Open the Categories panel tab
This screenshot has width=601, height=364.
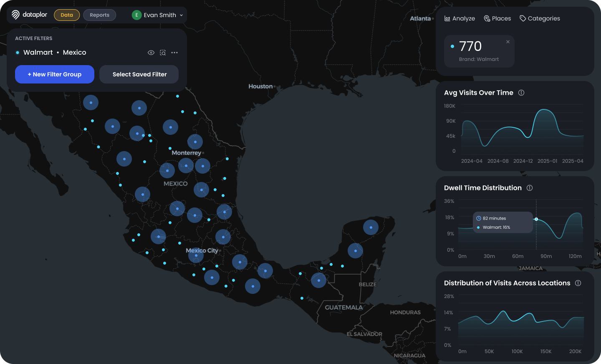(x=540, y=18)
